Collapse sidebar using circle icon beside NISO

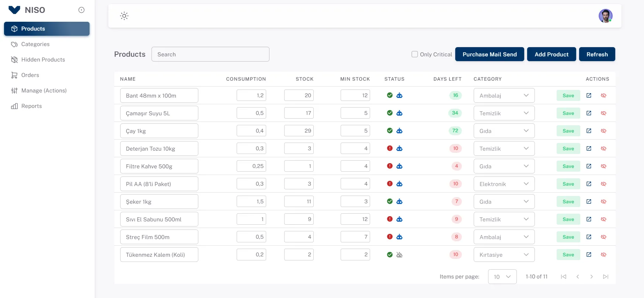pos(81,10)
